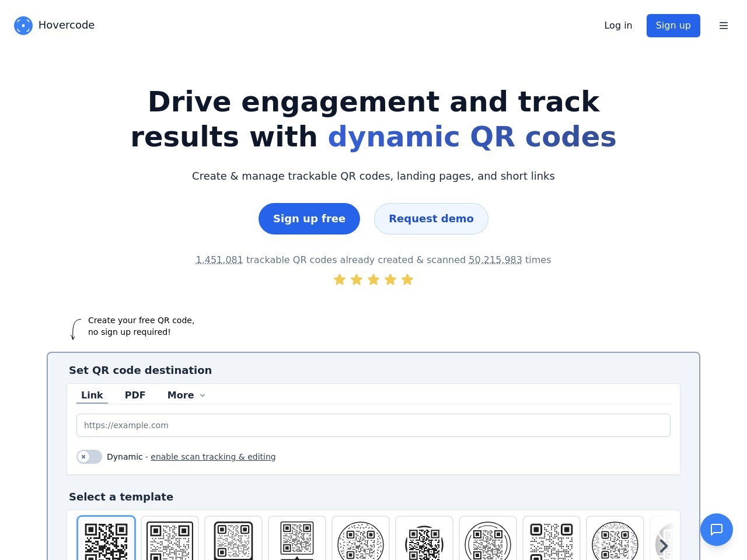Image resolution: width=747 pixels, height=560 pixels.
Task: Click the Sign up free button
Action: (x=309, y=219)
